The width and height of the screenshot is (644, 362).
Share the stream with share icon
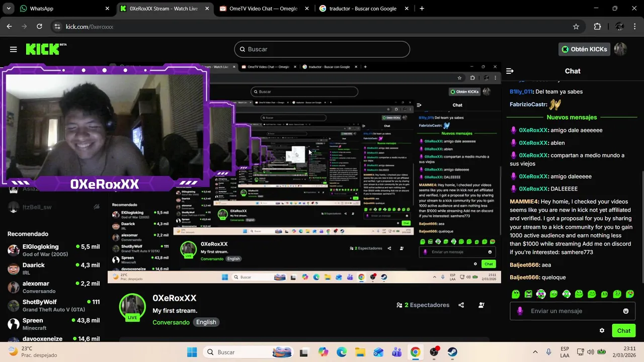(x=461, y=305)
